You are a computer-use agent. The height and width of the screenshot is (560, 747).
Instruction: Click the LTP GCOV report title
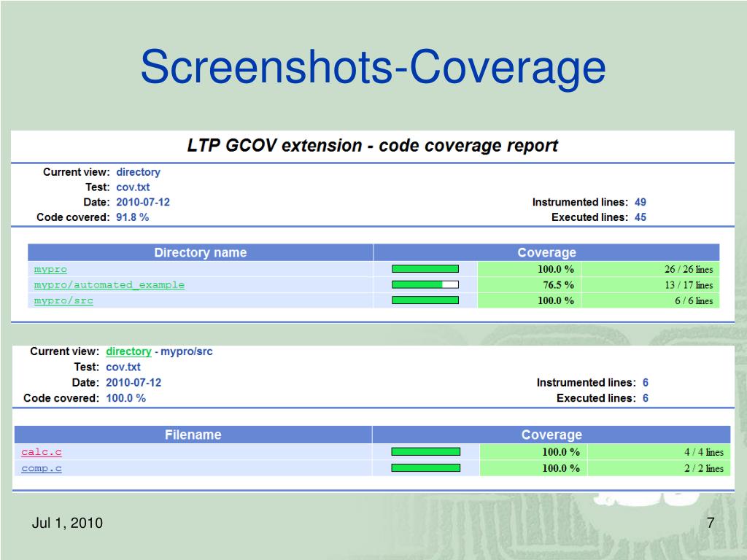pos(373,145)
